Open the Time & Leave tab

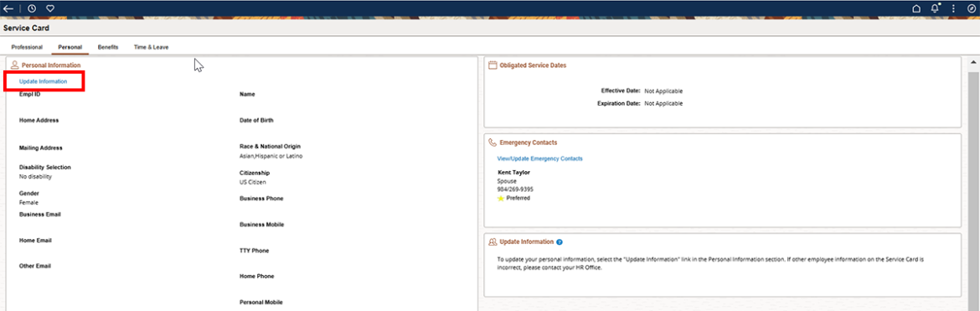tap(151, 47)
